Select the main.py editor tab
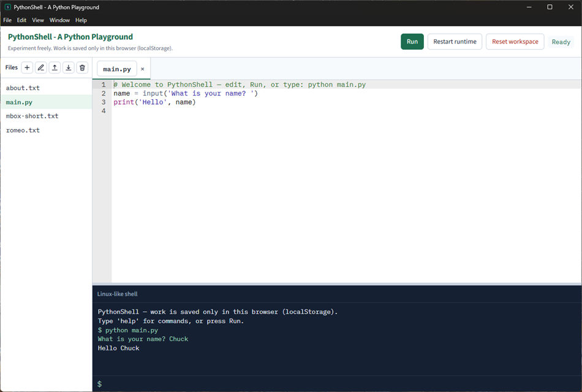582x392 pixels. (117, 69)
